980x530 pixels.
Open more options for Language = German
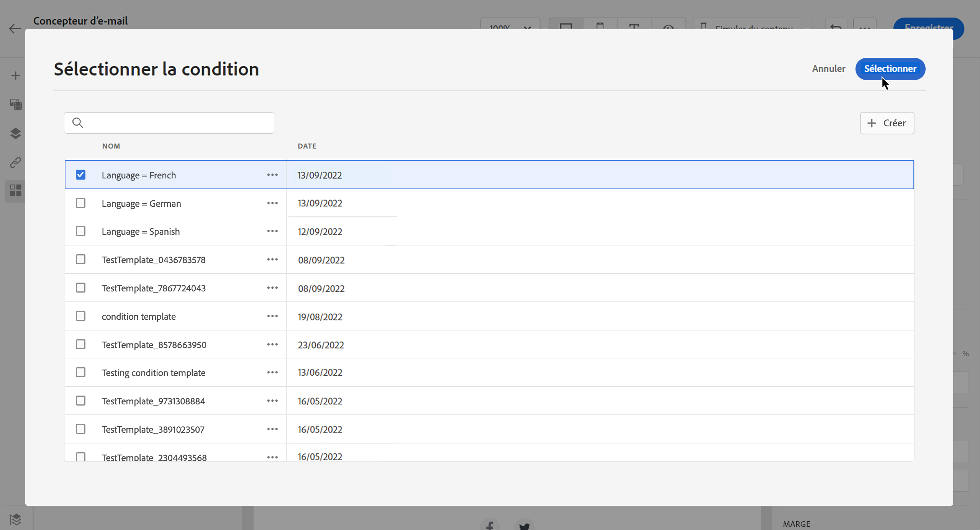point(272,203)
